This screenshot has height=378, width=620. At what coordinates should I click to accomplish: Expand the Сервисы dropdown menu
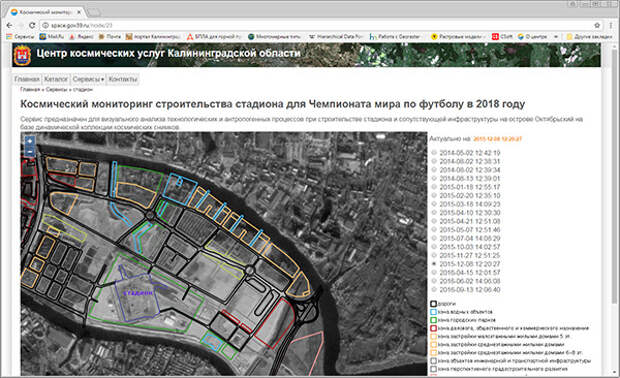tap(88, 79)
